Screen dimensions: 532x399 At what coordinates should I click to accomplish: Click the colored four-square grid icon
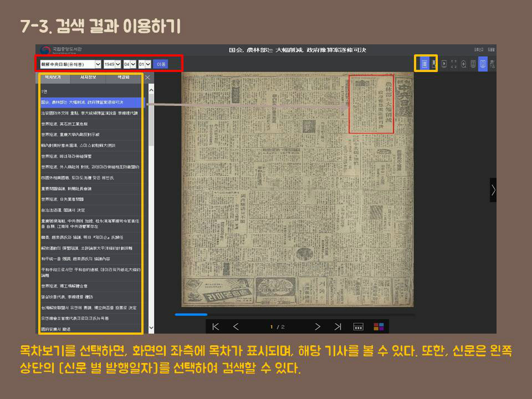(x=378, y=327)
